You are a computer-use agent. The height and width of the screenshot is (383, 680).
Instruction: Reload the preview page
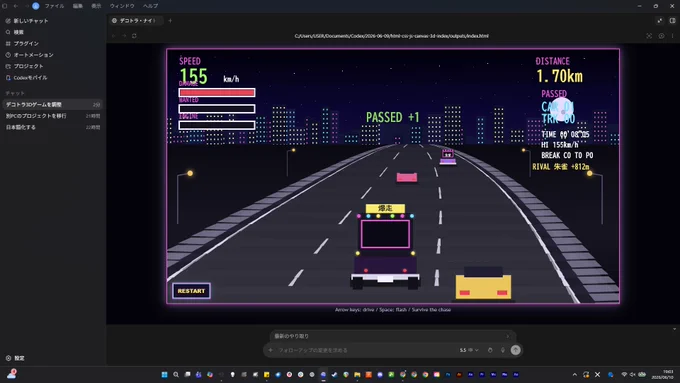pyautogui.click(x=134, y=36)
